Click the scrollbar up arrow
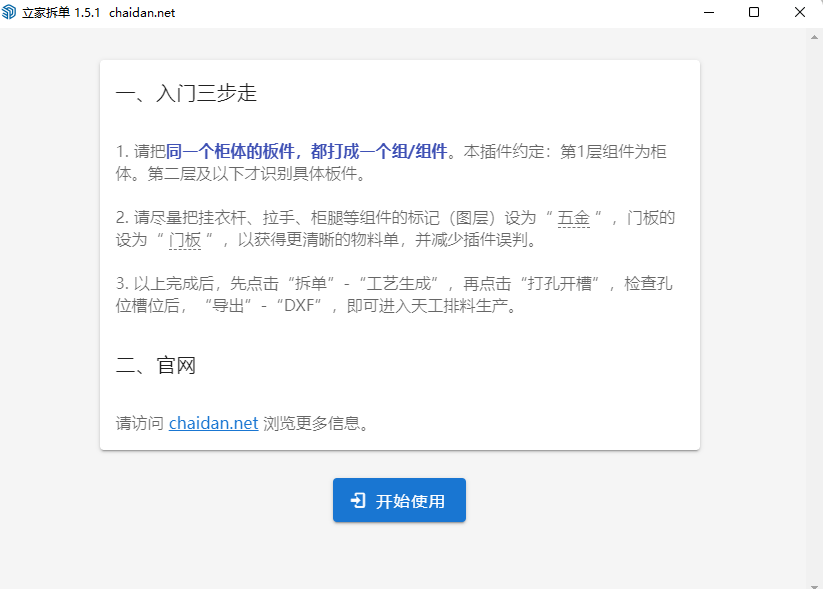Screen dimensions: 823x589 click(814, 35)
